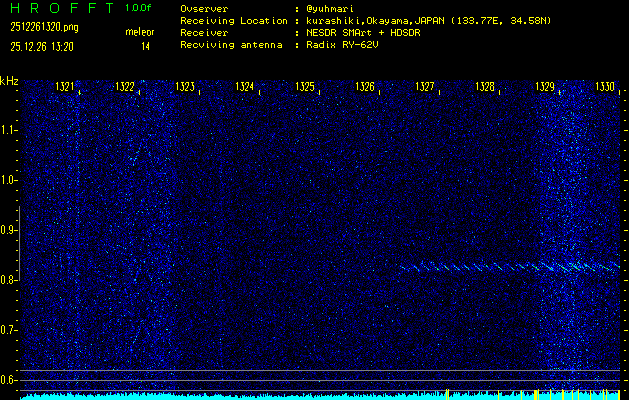Click the 0.8 kHz frequency label

click(x=9, y=280)
